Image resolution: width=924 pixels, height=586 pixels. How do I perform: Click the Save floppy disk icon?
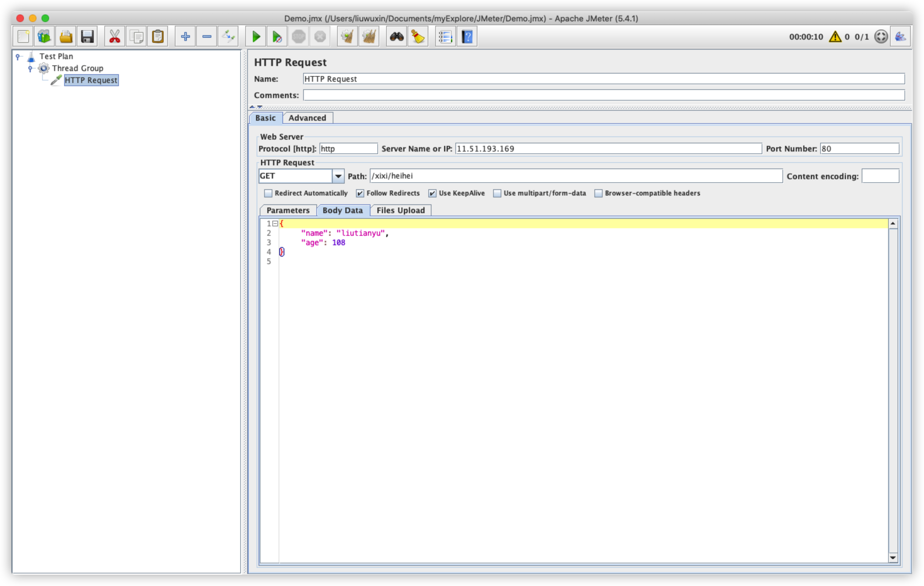click(87, 37)
